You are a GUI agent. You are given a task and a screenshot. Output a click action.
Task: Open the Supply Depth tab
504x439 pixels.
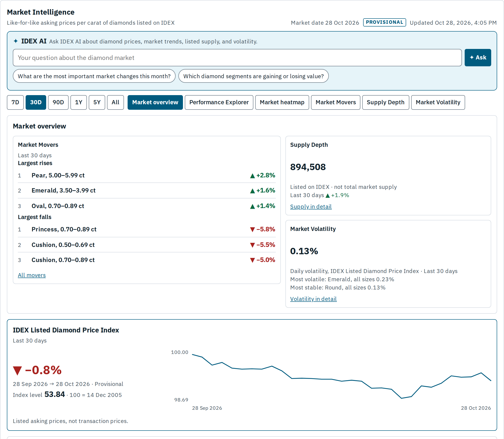[x=385, y=102]
